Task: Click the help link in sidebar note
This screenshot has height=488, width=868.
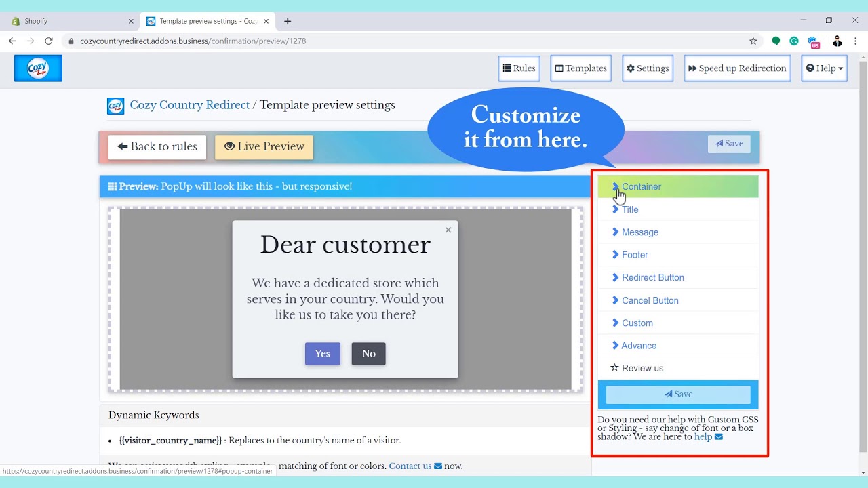Action: click(703, 437)
